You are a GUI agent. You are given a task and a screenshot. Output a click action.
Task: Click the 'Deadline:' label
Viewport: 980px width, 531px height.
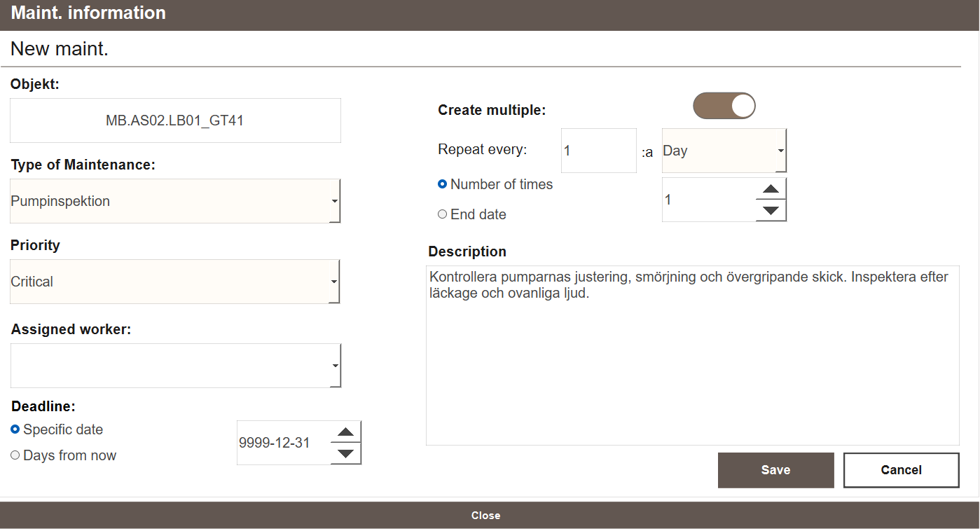pyautogui.click(x=43, y=406)
